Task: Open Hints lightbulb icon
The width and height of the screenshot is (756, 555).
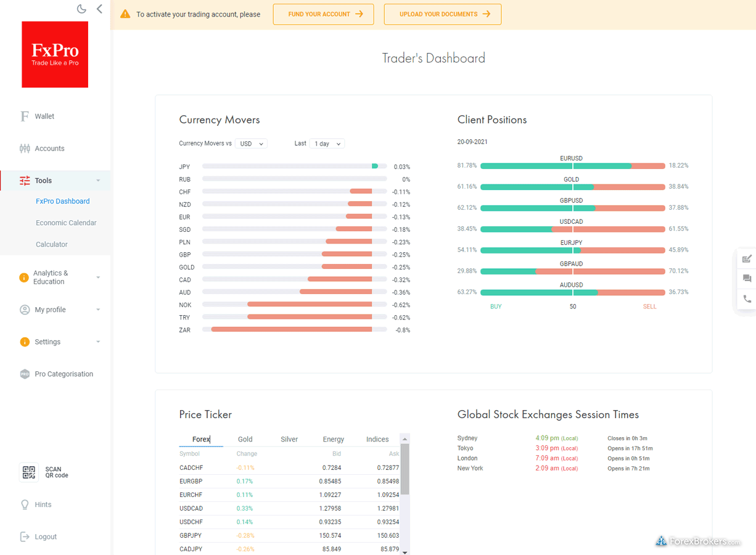Action: point(25,504)
